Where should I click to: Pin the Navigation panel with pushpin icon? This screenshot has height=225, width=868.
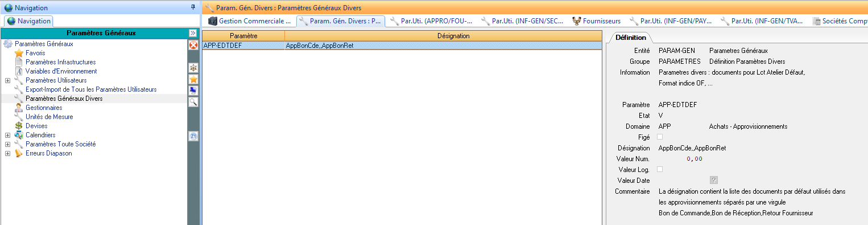coord(193,7)
